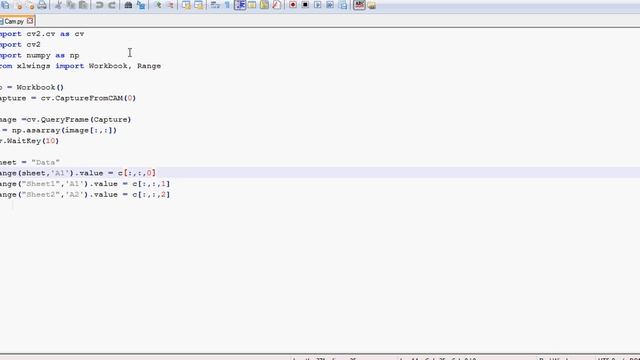The height and width of the screenshot is (360, 640).
Task: Click the Paste clipboard icon
Action: [x=83, y=5]
